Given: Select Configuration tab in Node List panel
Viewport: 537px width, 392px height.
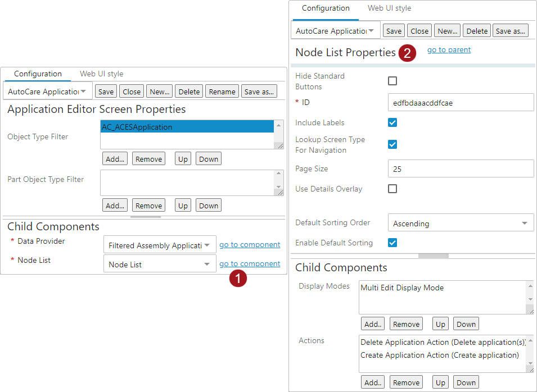Looking at the screenshot, I should [326, 8].
